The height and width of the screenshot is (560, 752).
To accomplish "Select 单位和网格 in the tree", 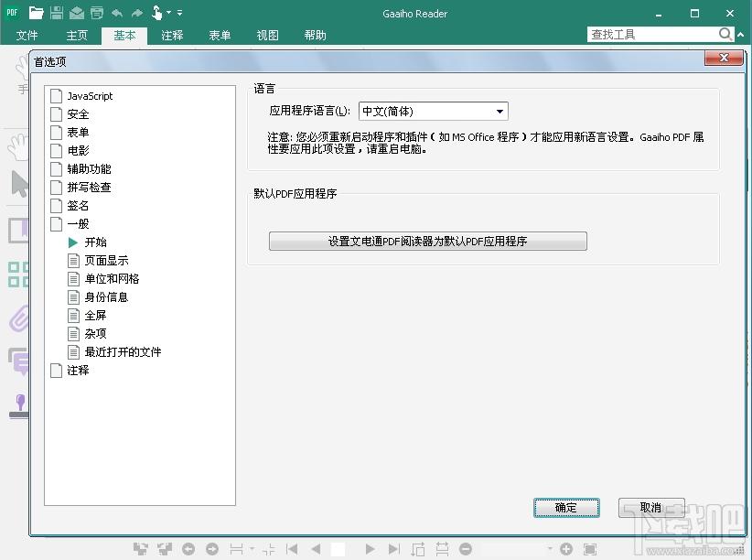I will point(112,279).
